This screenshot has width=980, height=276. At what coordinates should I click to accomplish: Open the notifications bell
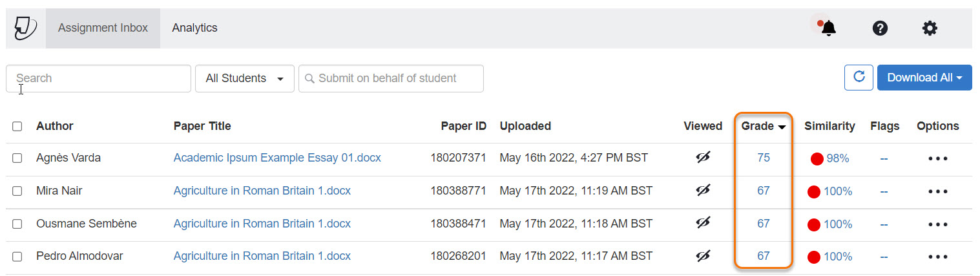tap(828, 28)
